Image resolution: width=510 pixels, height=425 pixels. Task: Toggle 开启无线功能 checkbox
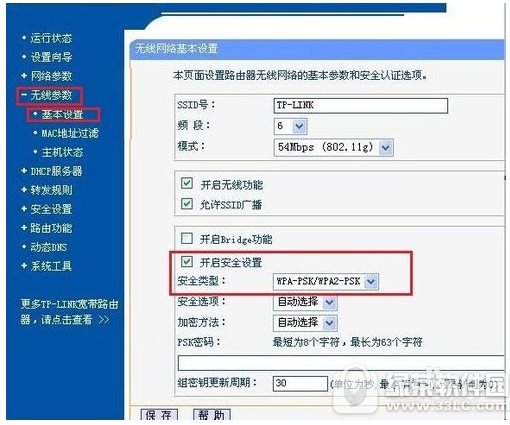click(187, 183)
